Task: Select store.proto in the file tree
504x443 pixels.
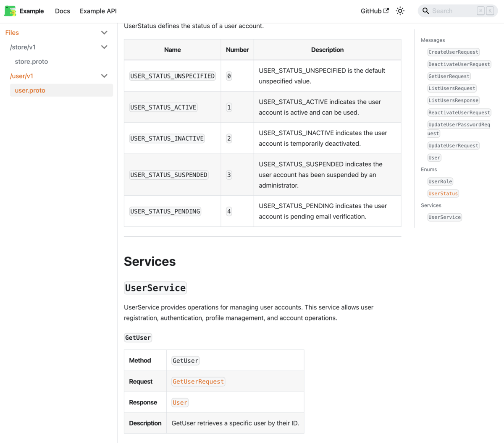Action: [x=31, y=61]
